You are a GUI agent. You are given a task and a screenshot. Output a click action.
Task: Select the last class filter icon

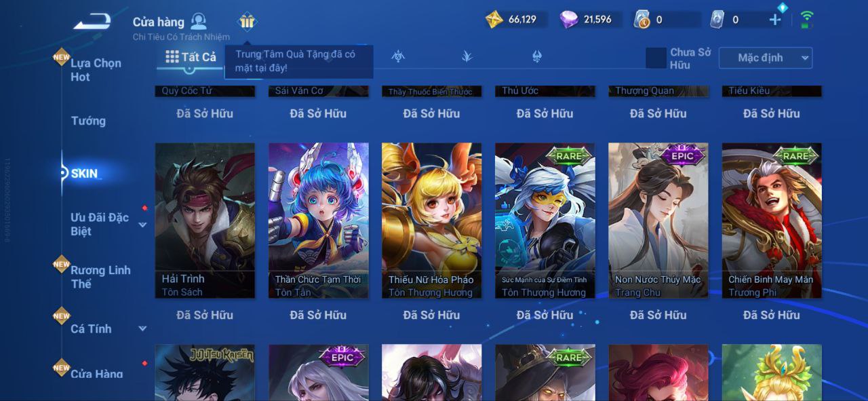pos(537,56)
